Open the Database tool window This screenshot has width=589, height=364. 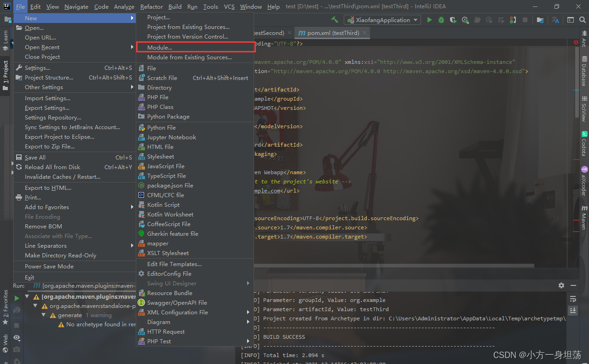(x=584, y=71)
